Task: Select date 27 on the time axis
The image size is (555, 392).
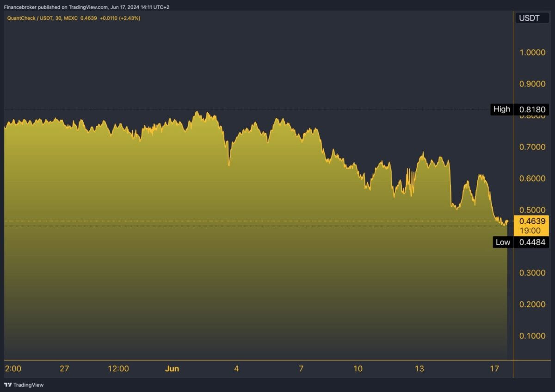Action: (64, 368)
